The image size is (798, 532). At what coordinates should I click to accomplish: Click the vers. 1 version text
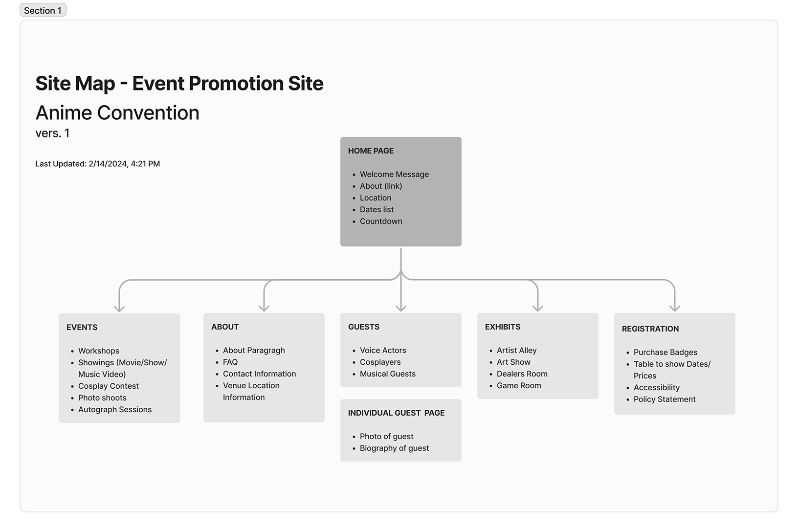pos(52,133)
